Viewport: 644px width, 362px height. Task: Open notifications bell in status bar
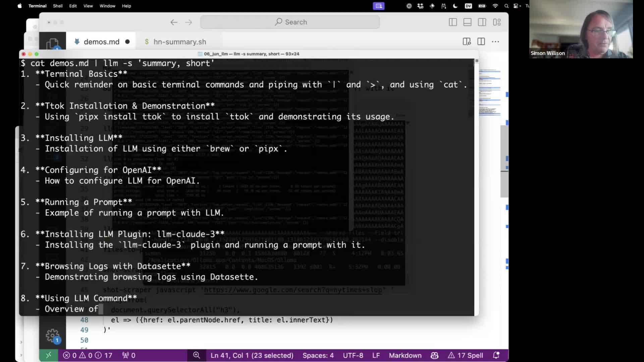click(x=496, y=355)
